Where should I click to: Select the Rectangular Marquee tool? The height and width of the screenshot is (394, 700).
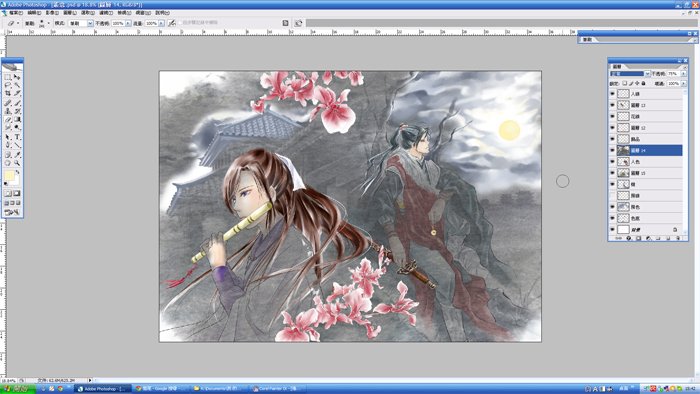tap(8, 77)
